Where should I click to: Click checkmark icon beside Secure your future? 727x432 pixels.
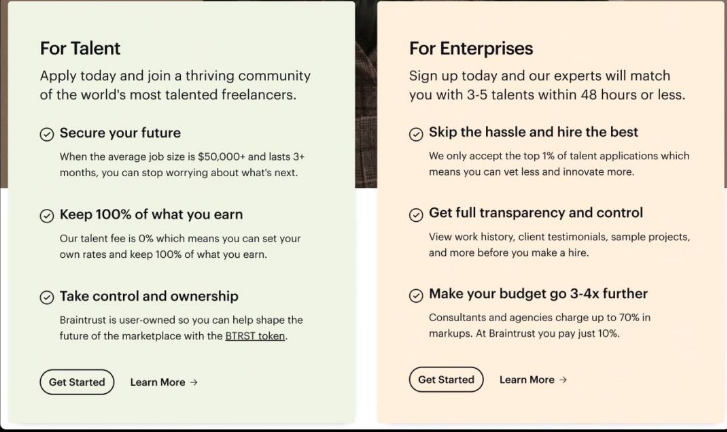pyautogui.click(x=47, y=134)
